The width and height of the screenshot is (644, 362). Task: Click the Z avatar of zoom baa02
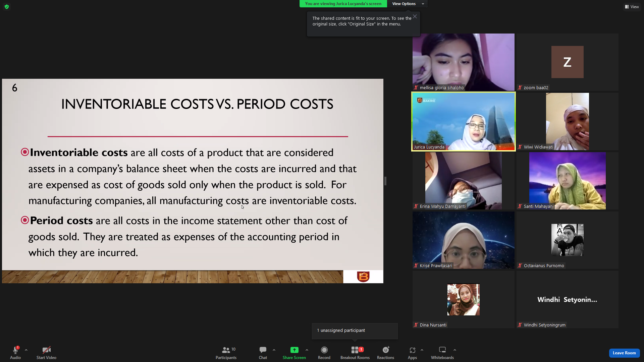(x=568, y=62)
